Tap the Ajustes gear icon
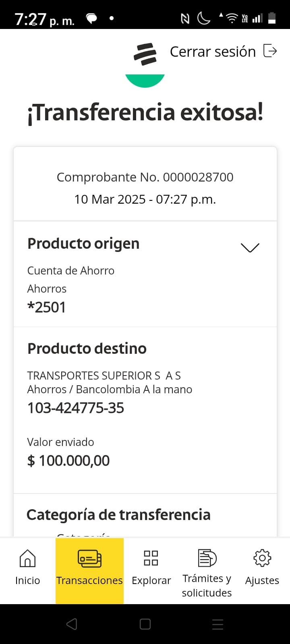The image size is (290, 644). pos(262,558)
